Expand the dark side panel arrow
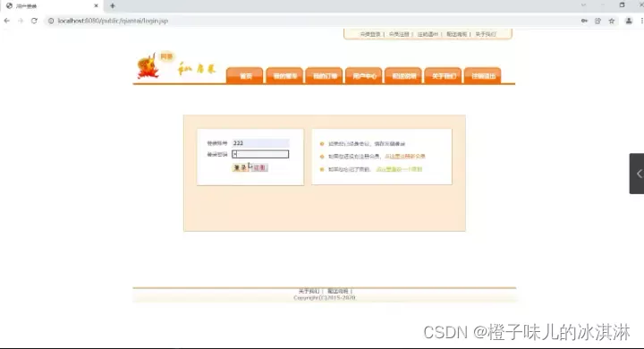 (638, 174)
